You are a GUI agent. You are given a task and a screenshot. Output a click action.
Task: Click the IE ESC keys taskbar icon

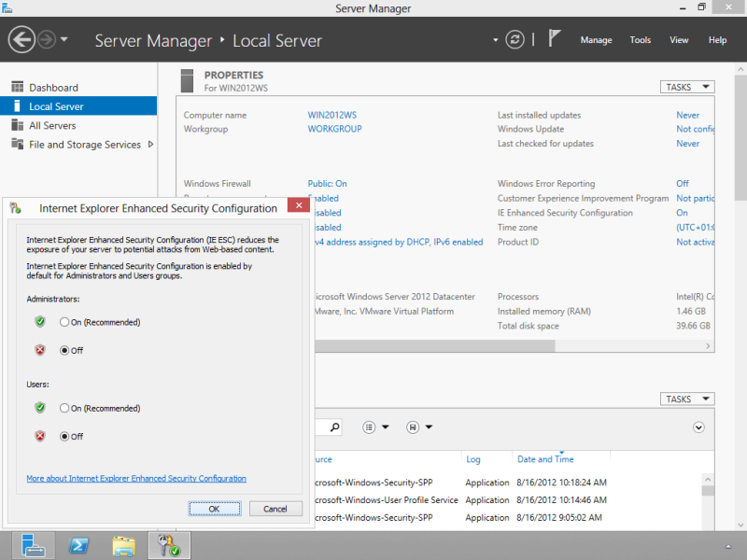pyautogui.click(x=169, y=546)
